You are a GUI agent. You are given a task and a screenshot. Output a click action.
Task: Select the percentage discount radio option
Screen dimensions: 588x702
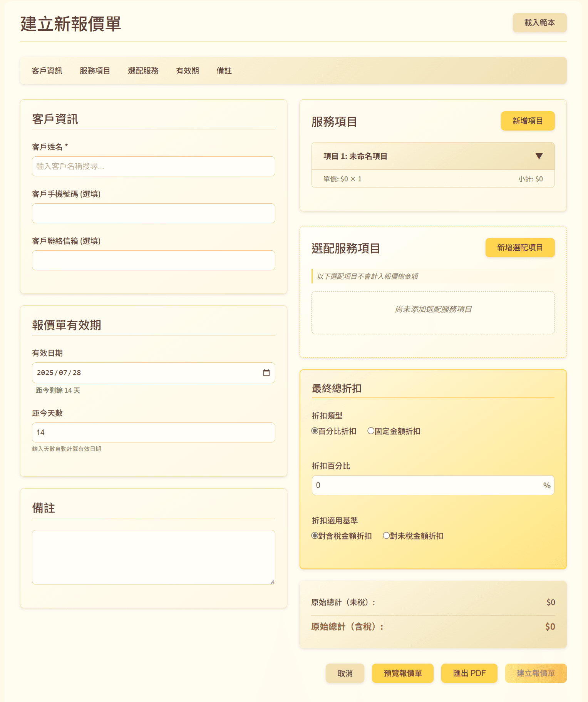[x=315, y=431]
